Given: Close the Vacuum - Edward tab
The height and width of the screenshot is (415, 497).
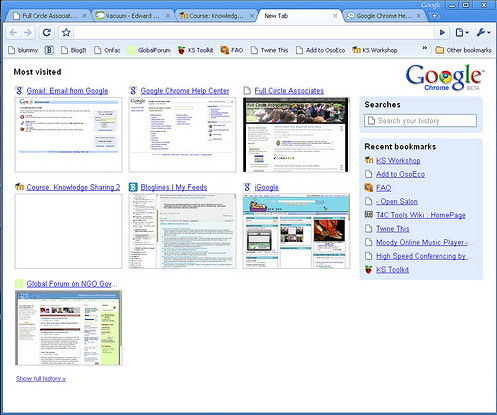Looking at the screenshot, I should (x=168, y=16).
